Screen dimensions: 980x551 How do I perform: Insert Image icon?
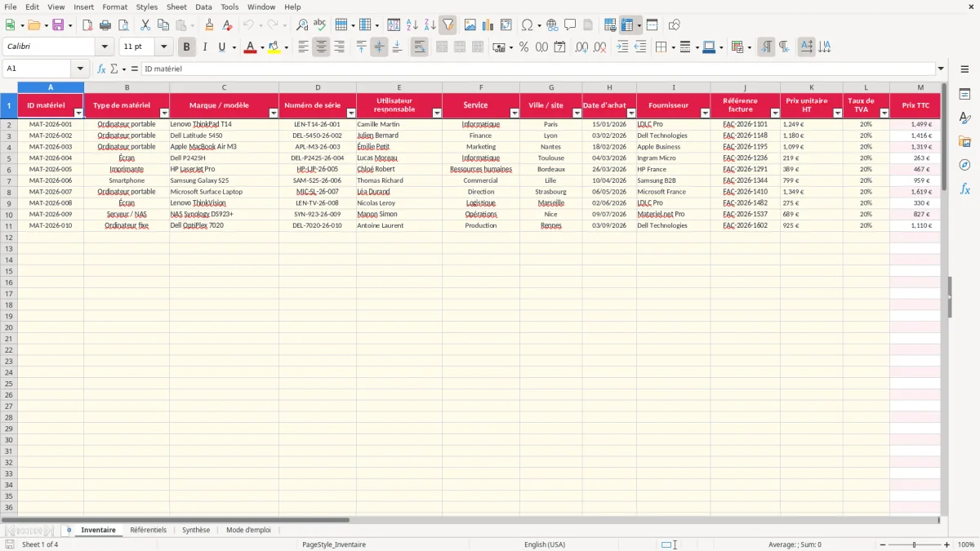click(x=470, y=25)
